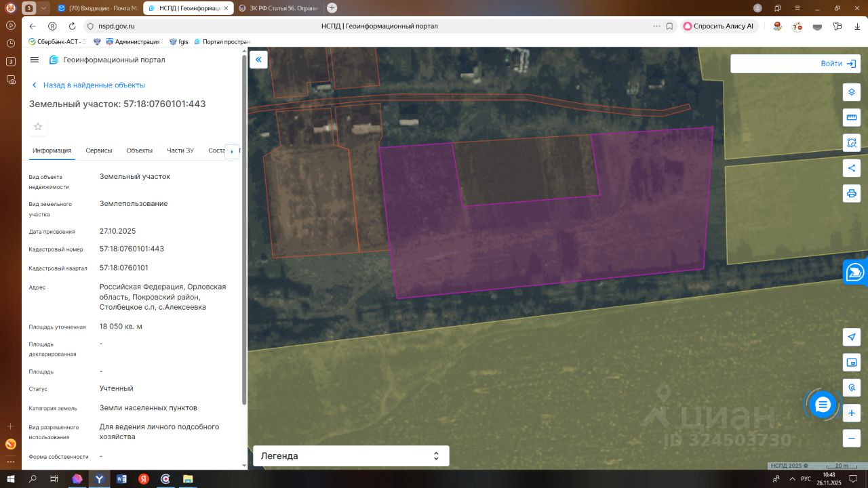Open the Портал пространственных bookmark
The height and width of the screenshot is (488, 868).
222,41
